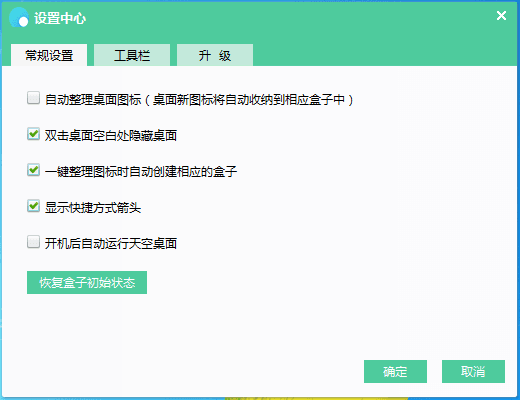The width and height of the screenshot is (520, 400).
Task: Open the 工具栏 tab
Action: click(x=132, y=55)
